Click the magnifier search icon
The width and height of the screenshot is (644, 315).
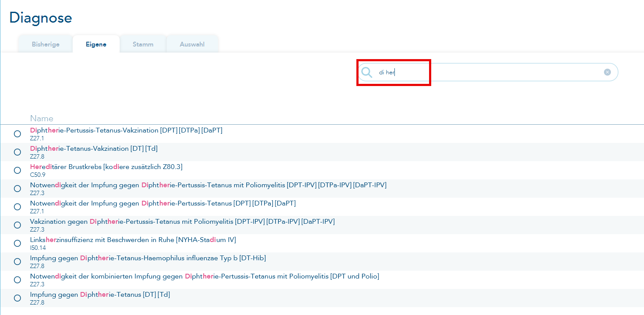(367, 72)
